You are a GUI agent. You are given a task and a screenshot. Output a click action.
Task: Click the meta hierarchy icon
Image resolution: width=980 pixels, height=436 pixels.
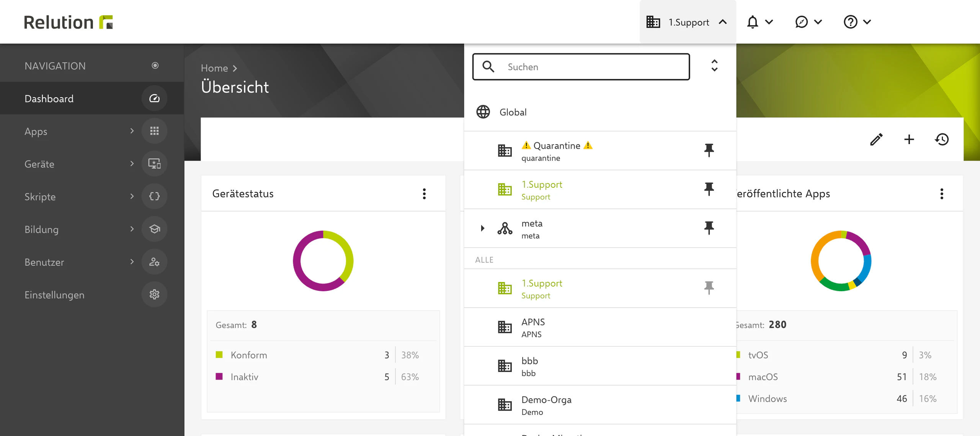(x=505, y=228)
